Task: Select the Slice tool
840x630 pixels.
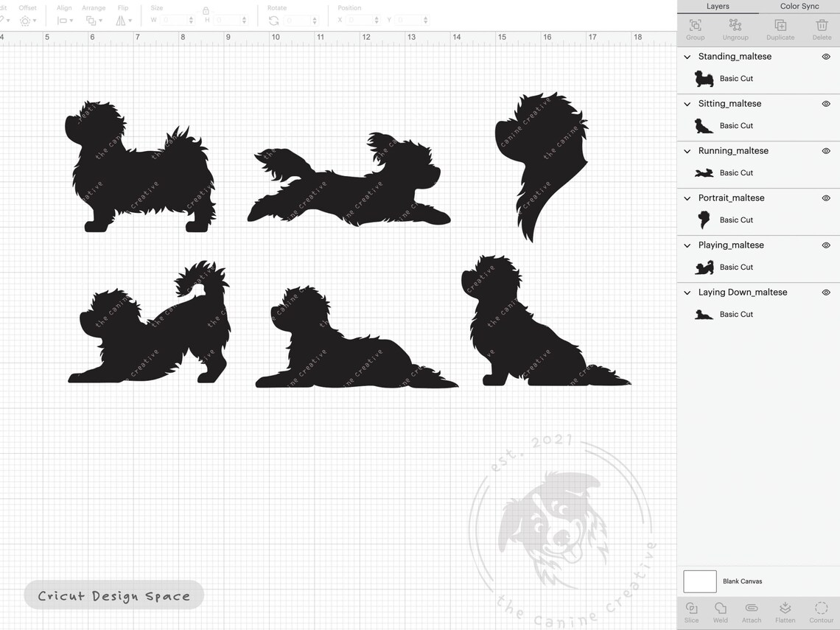Action: 691,612
